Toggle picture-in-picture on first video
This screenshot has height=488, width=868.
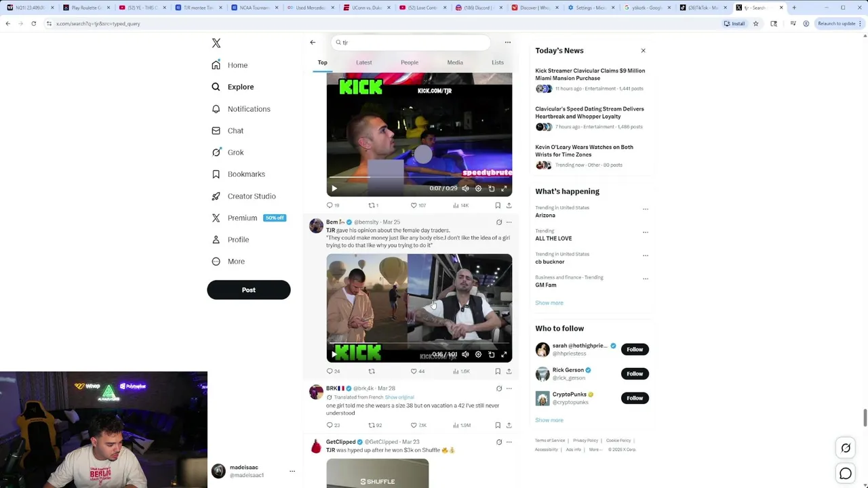click(492, 188)
